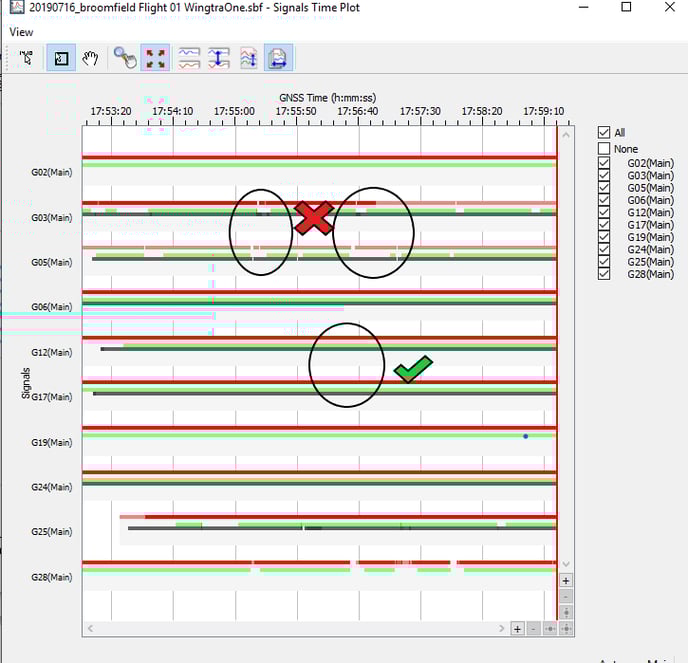Click vertical scrollbar down arrow
This screenshot has width=688, height=663.
tap(566, 564)
